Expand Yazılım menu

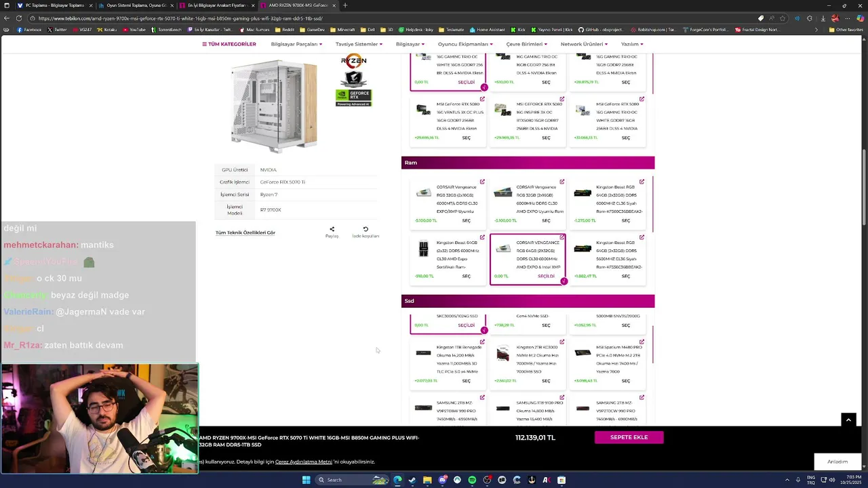click(x=632, y=44)
